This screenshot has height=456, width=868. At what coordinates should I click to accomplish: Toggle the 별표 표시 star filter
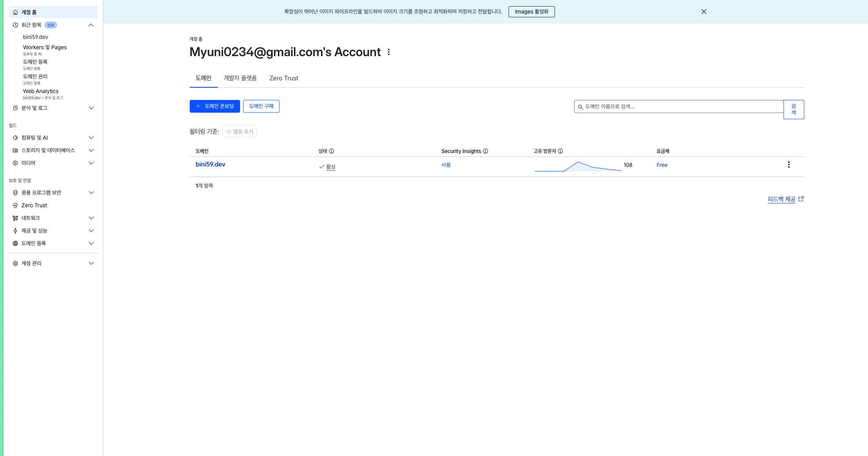pyautogui.click(x=239, y=131)
